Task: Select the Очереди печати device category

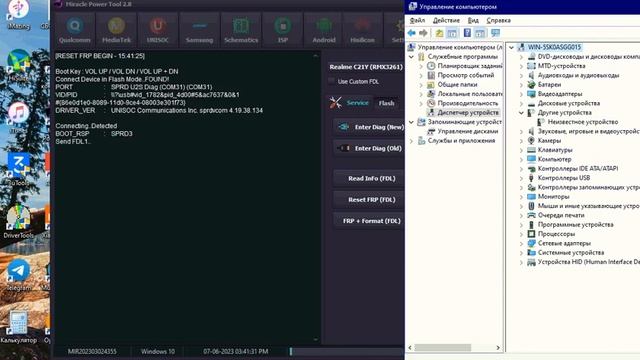Action: [x=561, y=215]
